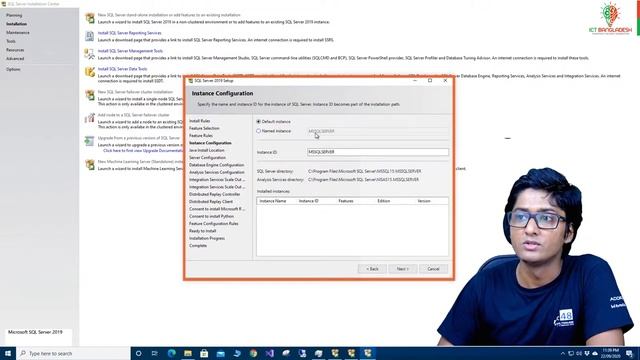
Task: Select the Default instance radio button
Action: tap(258, 122)
